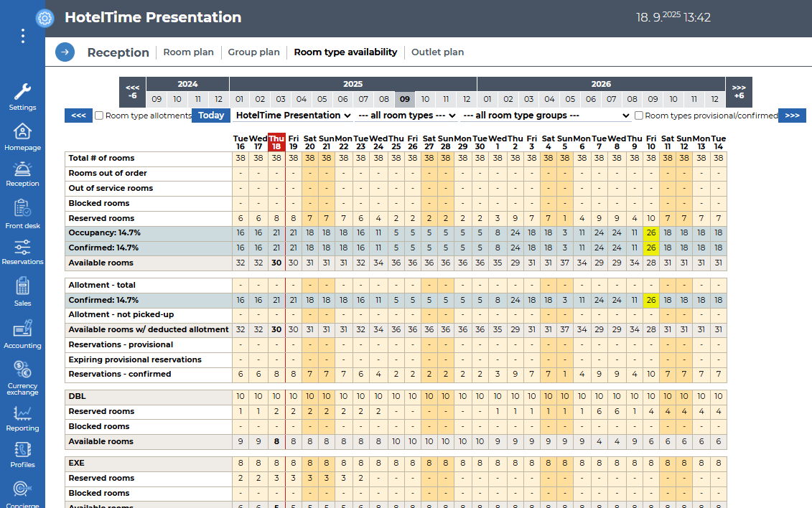The height and width of the screenshot is (508, 812).
Task: Open Reporting chart icon
Action: tap(22, 413)
